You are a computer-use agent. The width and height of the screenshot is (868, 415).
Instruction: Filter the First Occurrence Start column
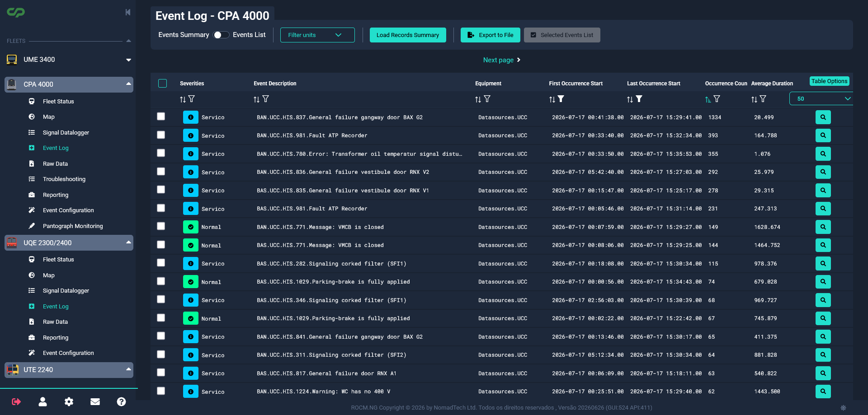(561, 99)
